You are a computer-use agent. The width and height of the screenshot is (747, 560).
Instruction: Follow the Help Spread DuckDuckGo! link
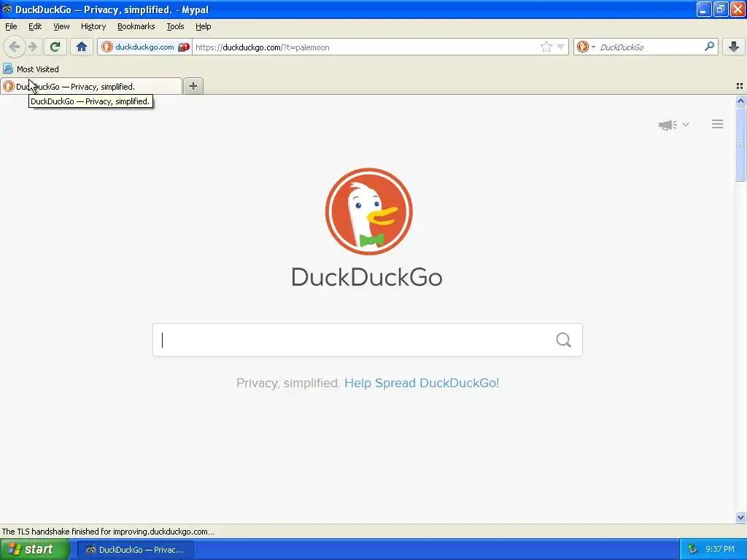[422, 383]
